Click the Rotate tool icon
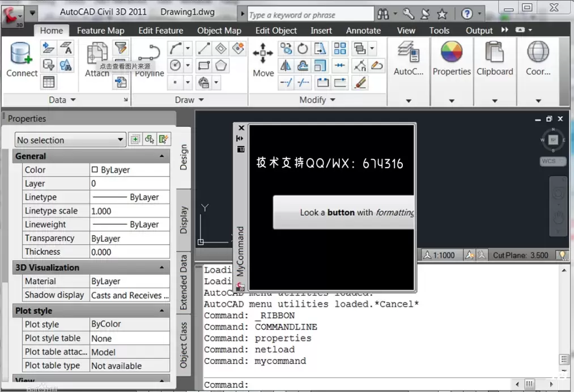The height and width of the screenshot is (392, 574). (303, 48)
